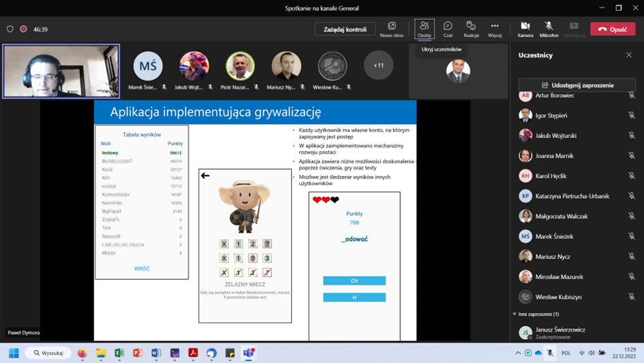This screenshot has height=363, width=644.
Task: Click the shield security icon
Action: pos(10,29)
